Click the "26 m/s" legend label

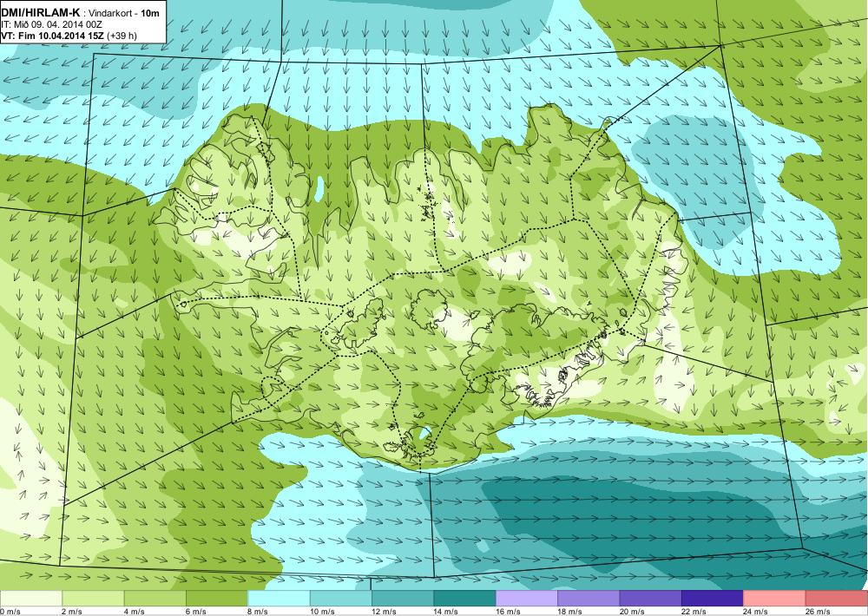tap(818, 612)
